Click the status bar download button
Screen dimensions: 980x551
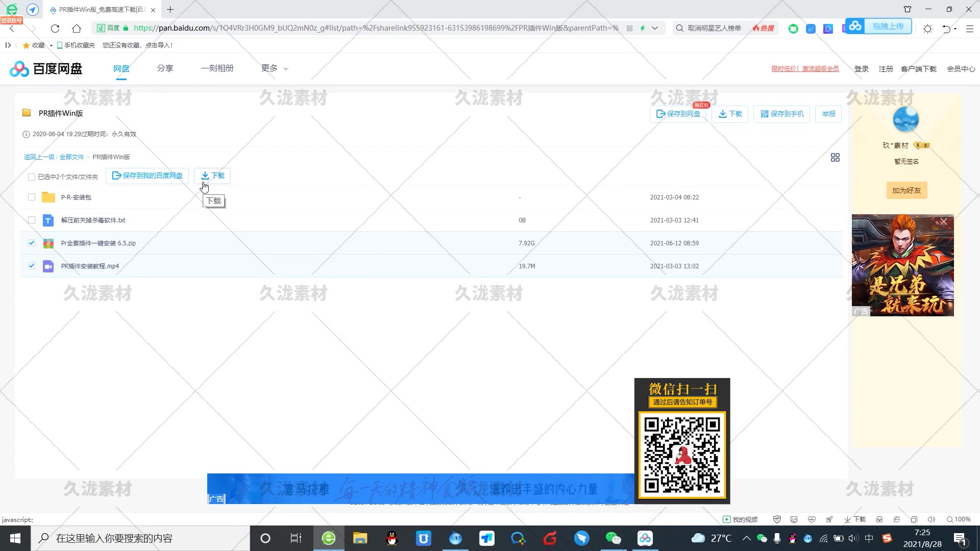(x=855, y=519)
